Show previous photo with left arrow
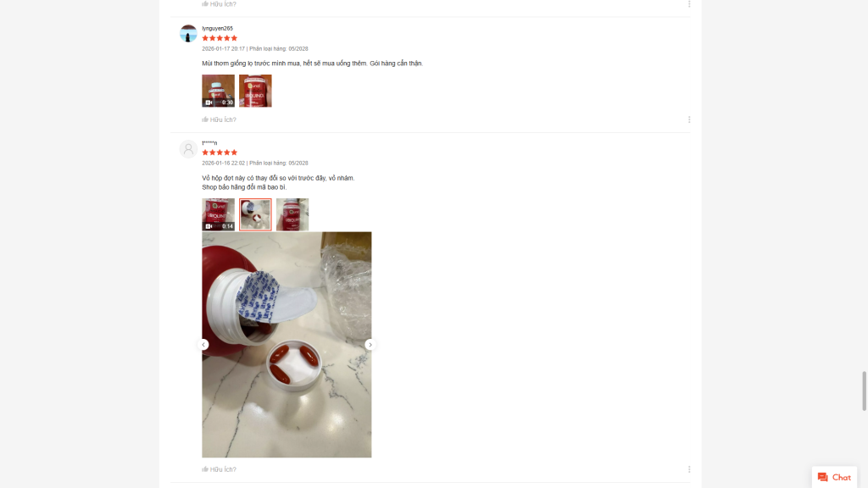 [x=203, y=345]
